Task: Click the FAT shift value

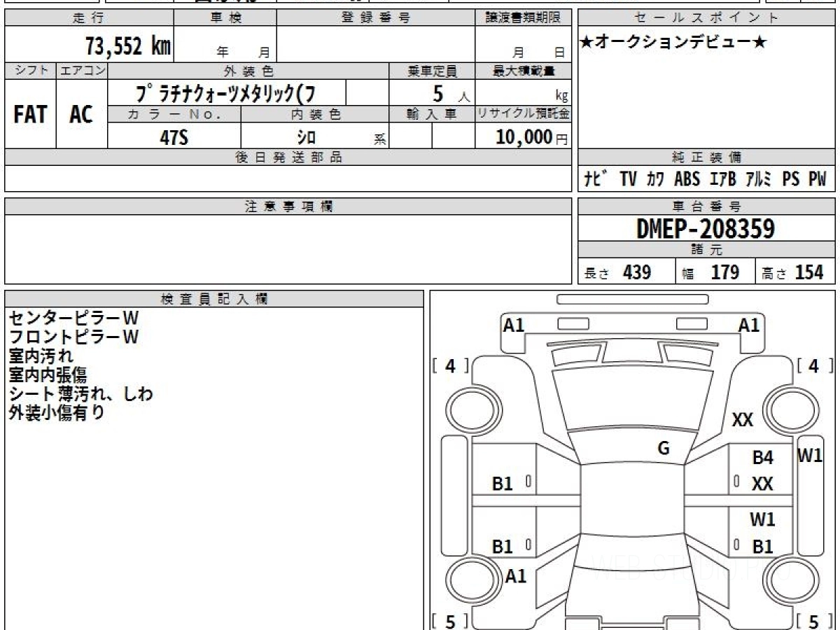Action: pos(30,115)
